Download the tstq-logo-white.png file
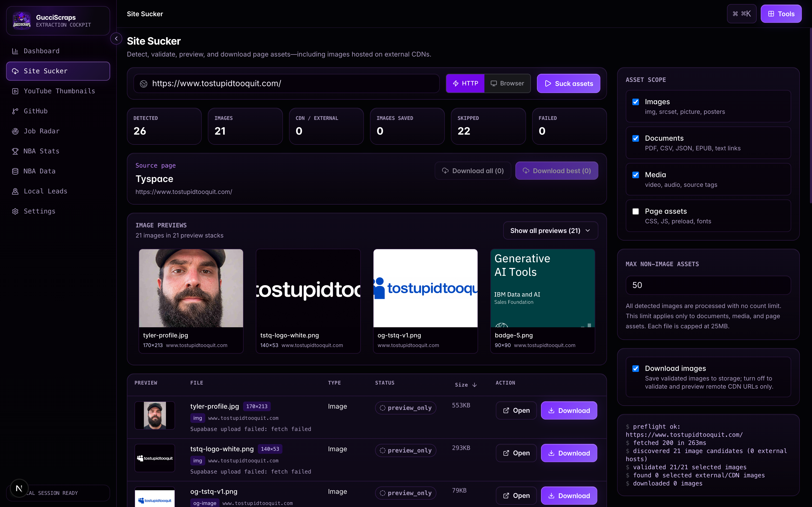The height and width of the screenshot is (507, 812). click(569, 453)
